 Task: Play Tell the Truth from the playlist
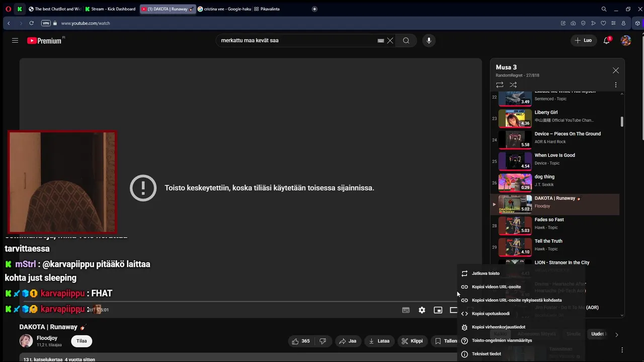click(x=555, y=247)
